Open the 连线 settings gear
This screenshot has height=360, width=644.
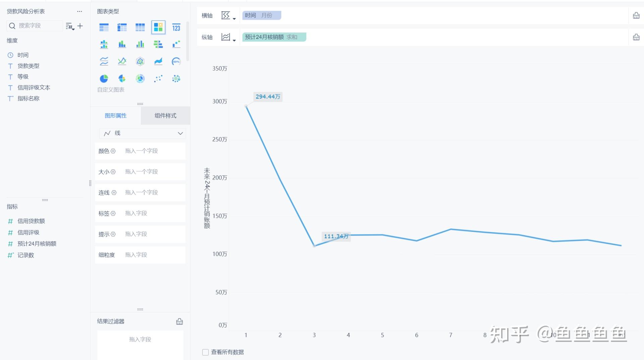(x=114, y=192)
